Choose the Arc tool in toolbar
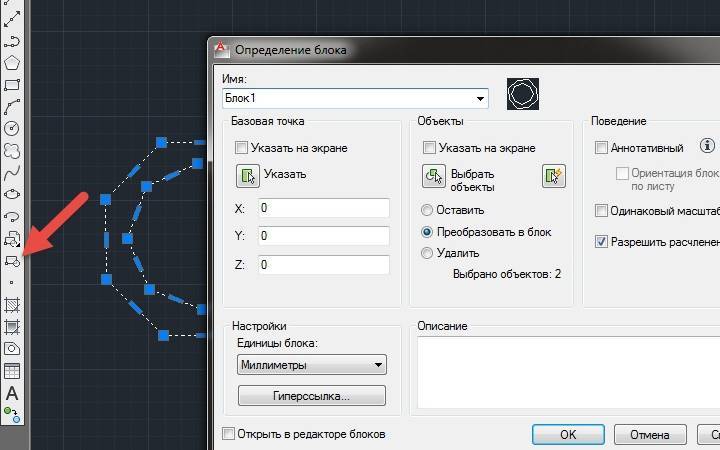The width and height of the screenshot is (720, 450). [12, 107]
